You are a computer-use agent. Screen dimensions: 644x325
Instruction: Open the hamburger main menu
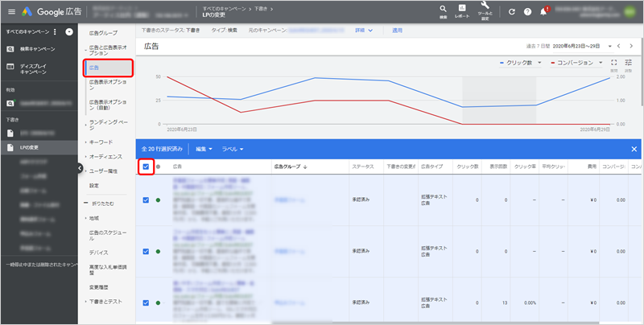click(11, 12)
